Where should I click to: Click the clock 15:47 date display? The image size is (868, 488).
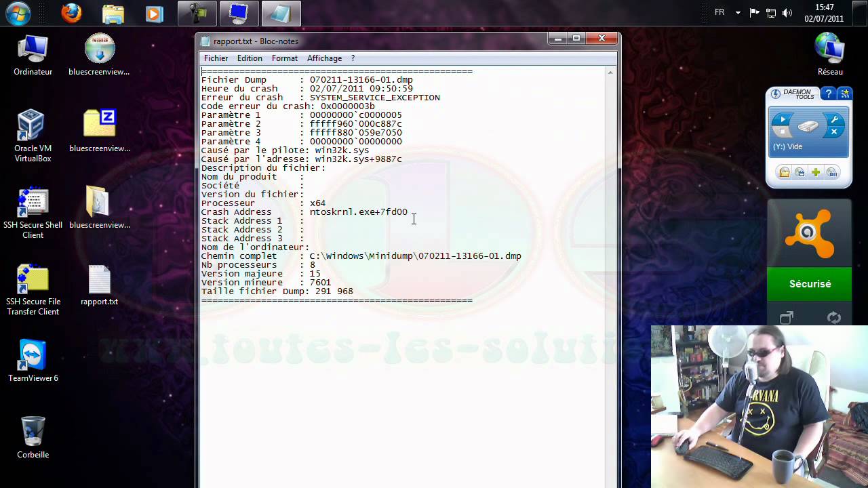(x=824, y=13)
